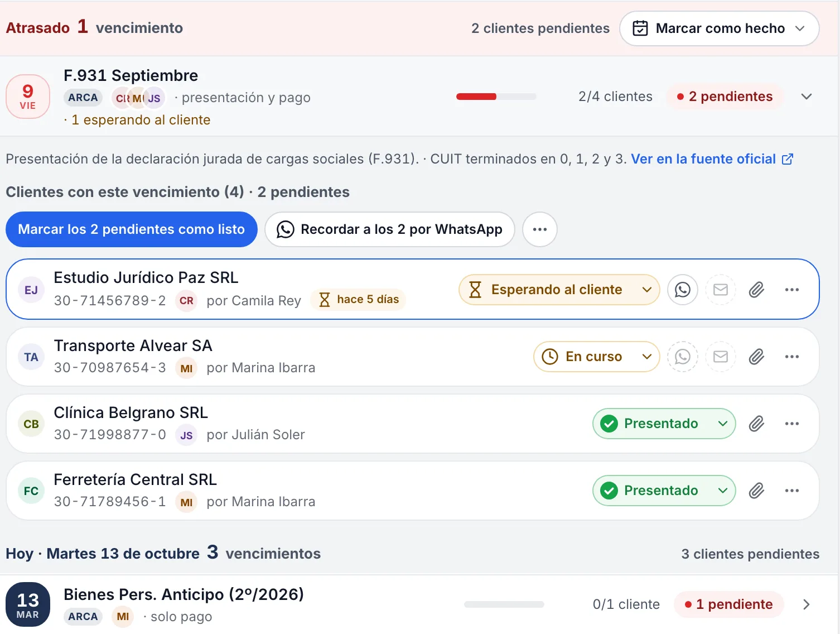
Task: Open Esperando al cliente status dropdown
Action: 559,290
